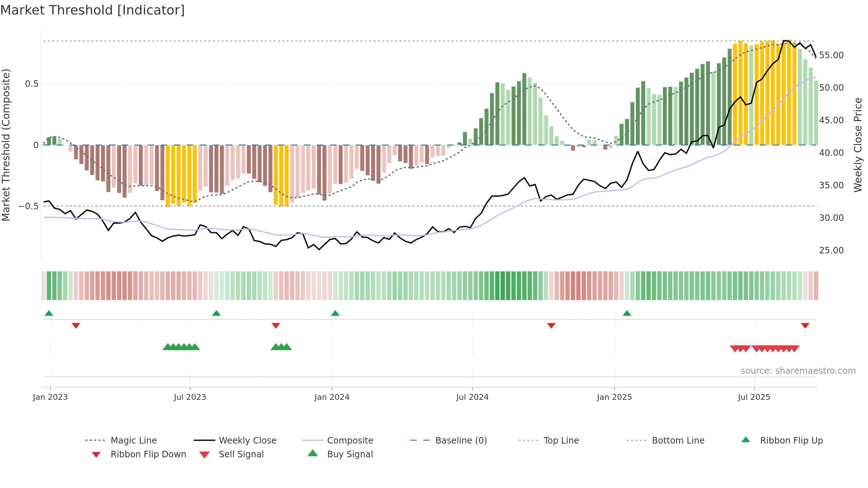This screenshot has width=868, height=488.
Task: Toggle the Sell Signal legend entry
Action: point(231,454)
